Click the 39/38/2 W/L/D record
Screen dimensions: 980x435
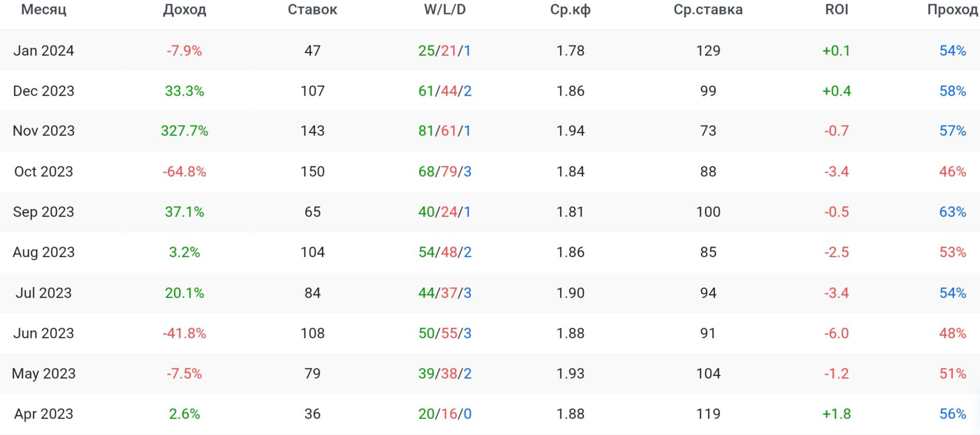445,374
